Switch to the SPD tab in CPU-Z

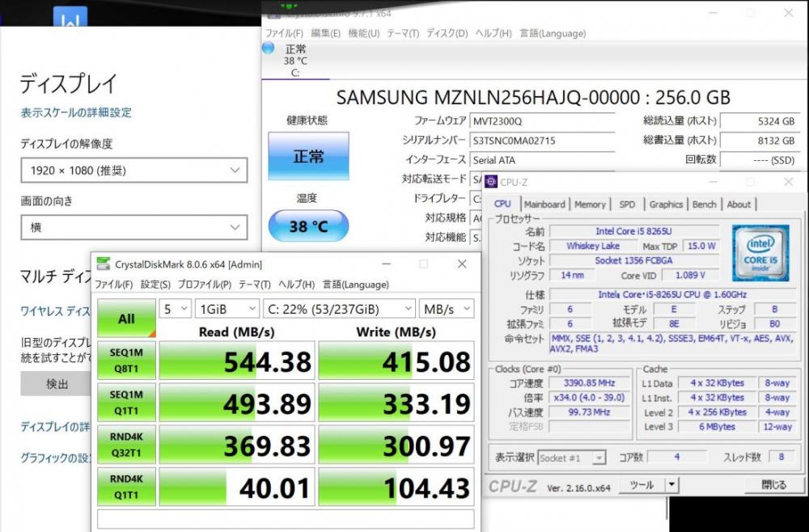click(x=627, y=204)
